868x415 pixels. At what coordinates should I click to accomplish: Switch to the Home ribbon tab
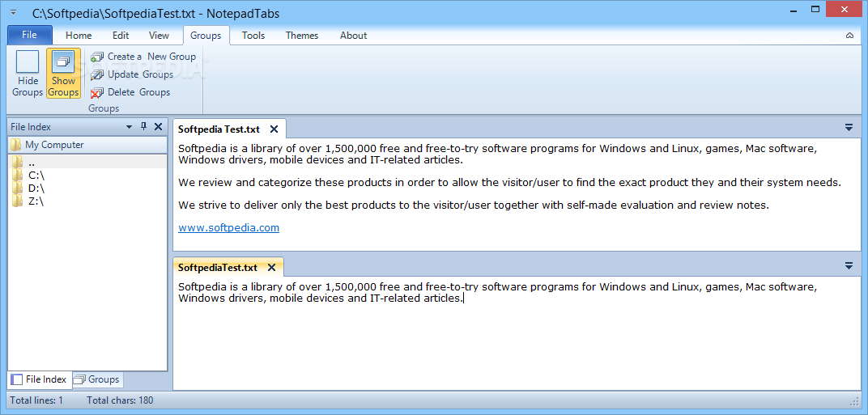(x=79, y=36)
